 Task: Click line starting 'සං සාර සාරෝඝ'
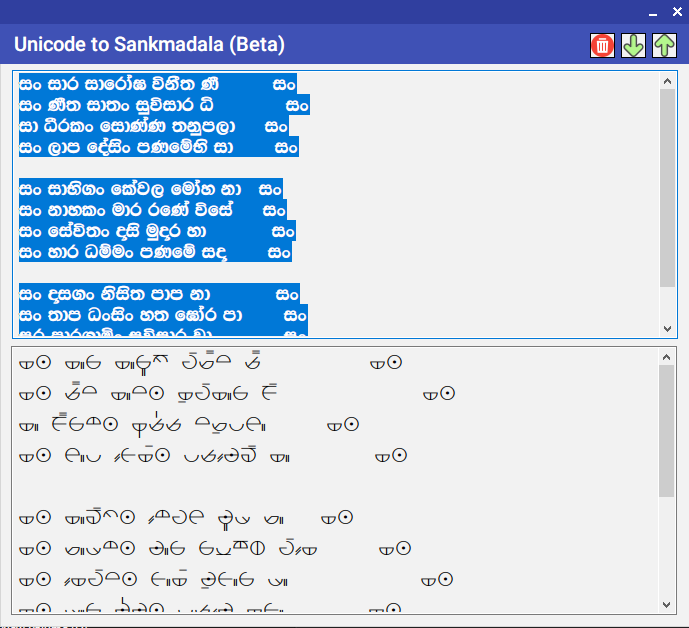point(158,83)
